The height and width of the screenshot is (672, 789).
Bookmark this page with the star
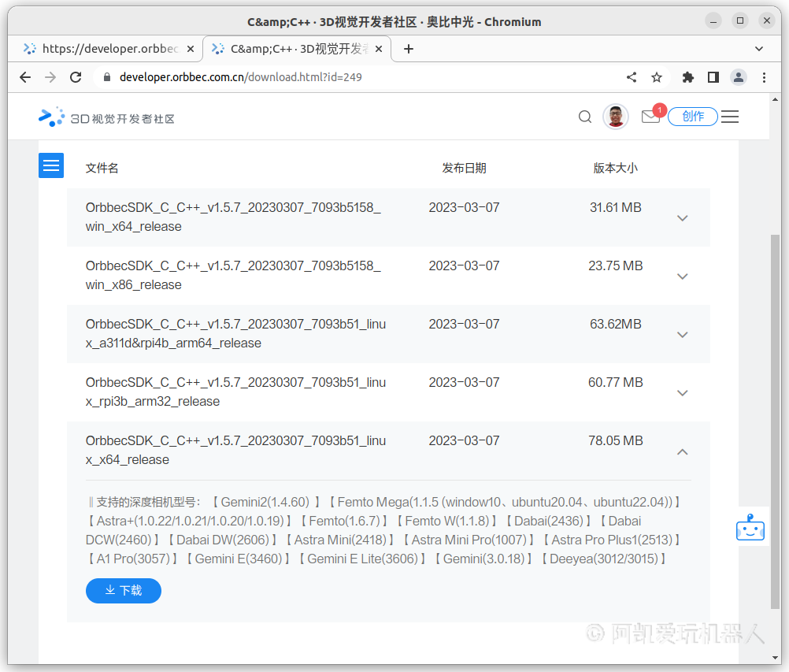[657, 77]
